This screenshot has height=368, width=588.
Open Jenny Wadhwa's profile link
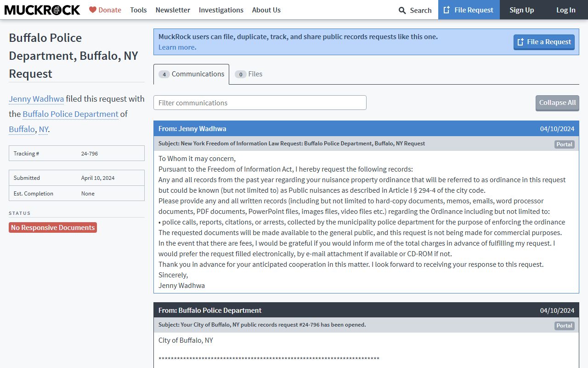click(x=36, y=98)
